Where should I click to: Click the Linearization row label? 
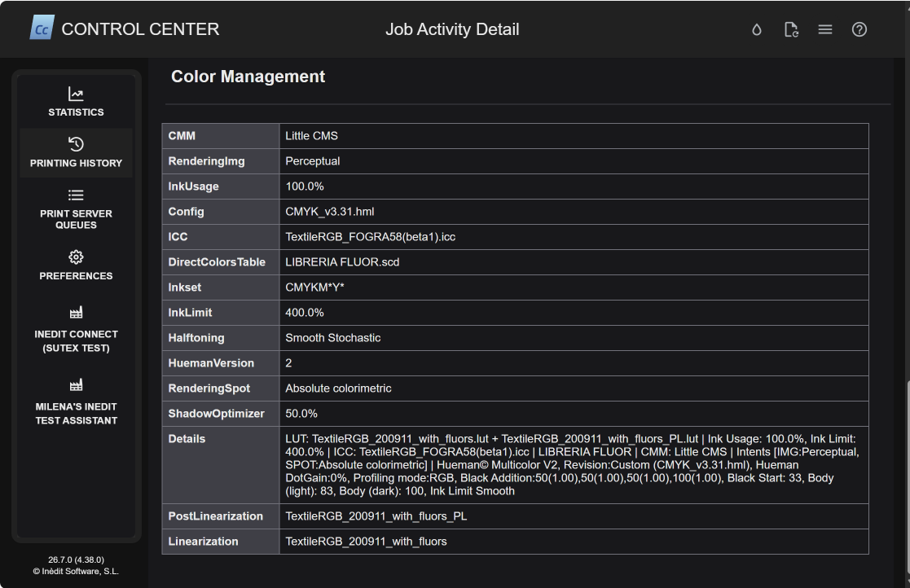tap(203, 542)
